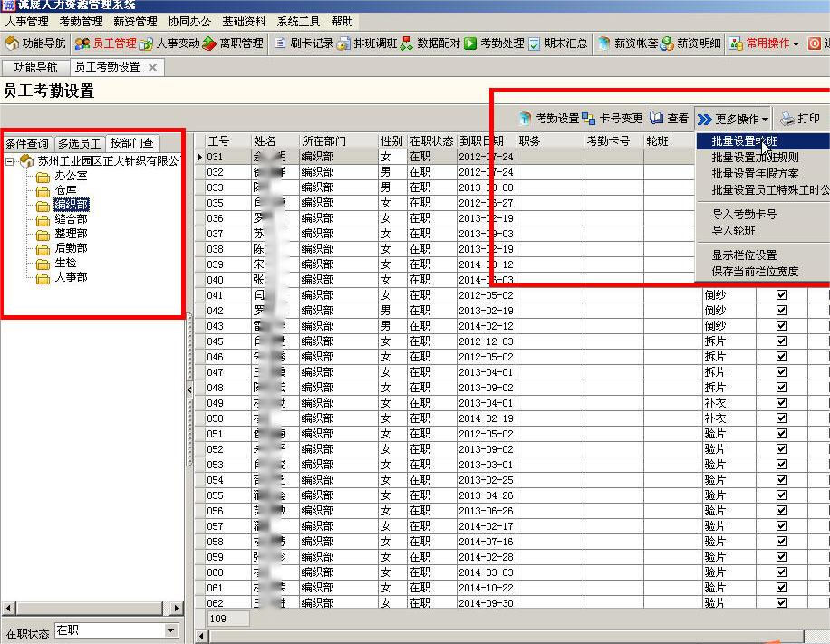Screen dimensions: 830x644
Task: Collapse the 苏州工业园区 company tree node
Action: click(10, 161)
